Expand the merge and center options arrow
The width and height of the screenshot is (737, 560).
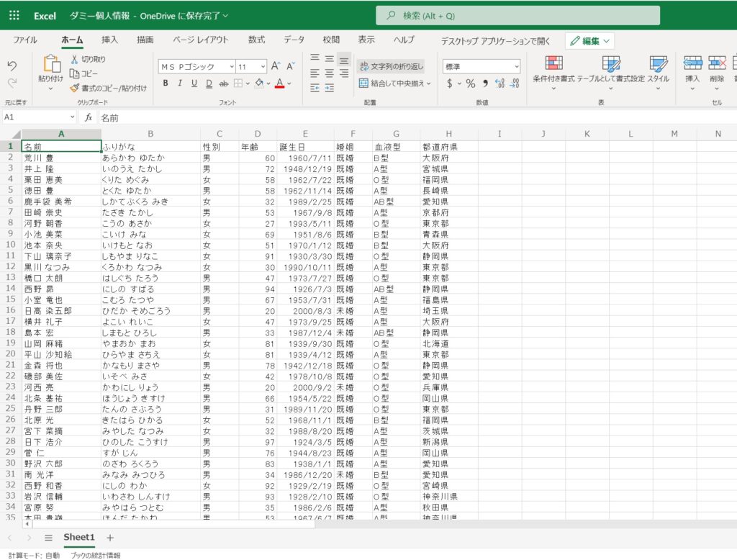430,84
